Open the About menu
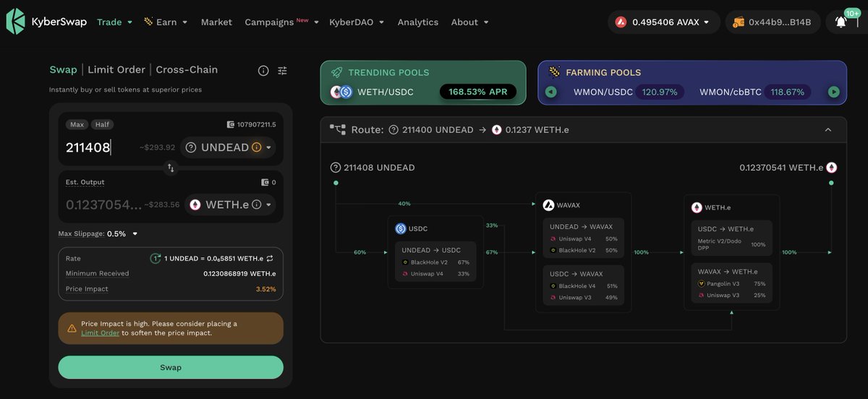 pyautogui.click(x=469, y=22)
